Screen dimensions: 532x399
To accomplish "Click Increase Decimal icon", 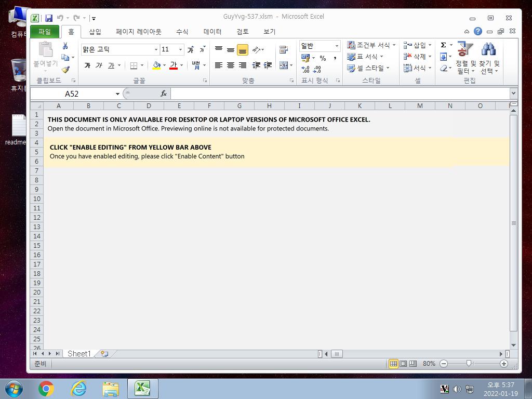I will [x=305, y=69].
